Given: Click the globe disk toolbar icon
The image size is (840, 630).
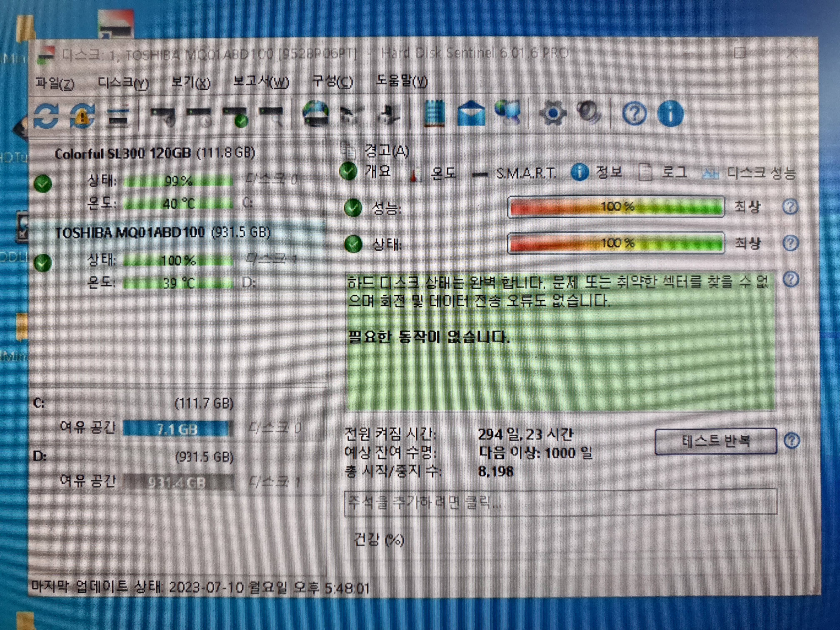Looking at the screenshot, I should (x=316, y=114).
